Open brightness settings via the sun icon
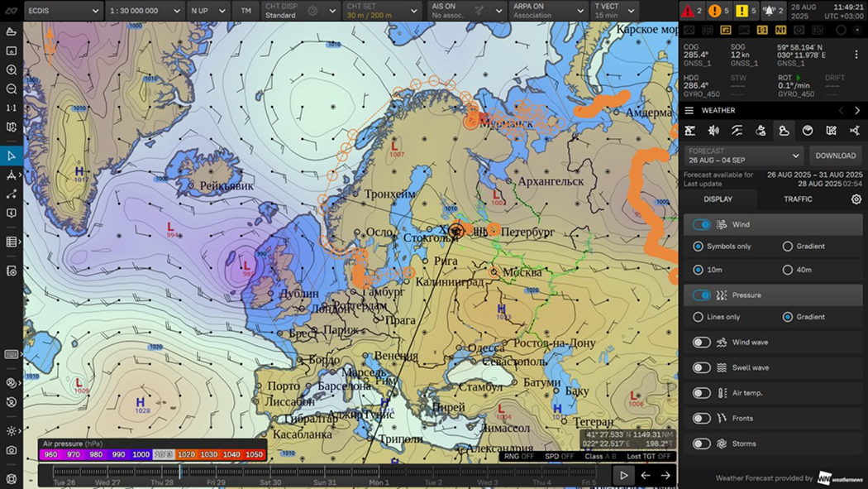The height and width of the screenshot is (489, 868). tap(11, 431)
